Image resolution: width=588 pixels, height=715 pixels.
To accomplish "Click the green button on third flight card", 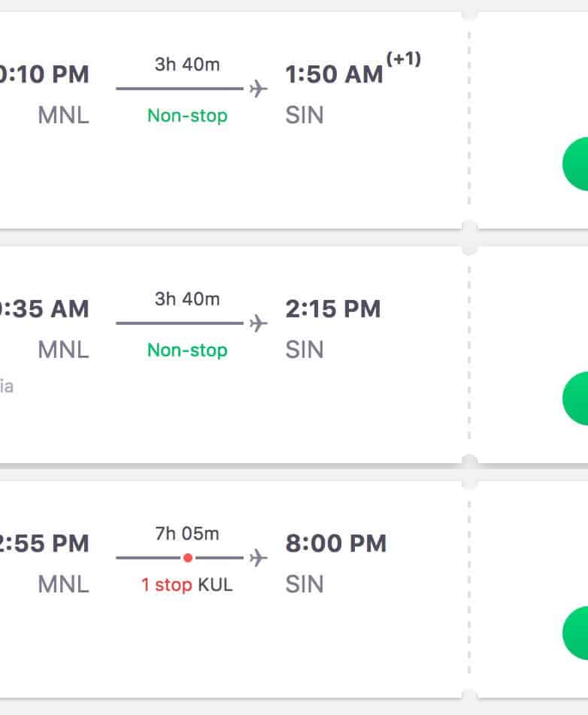I will click(x=577, y=633).
